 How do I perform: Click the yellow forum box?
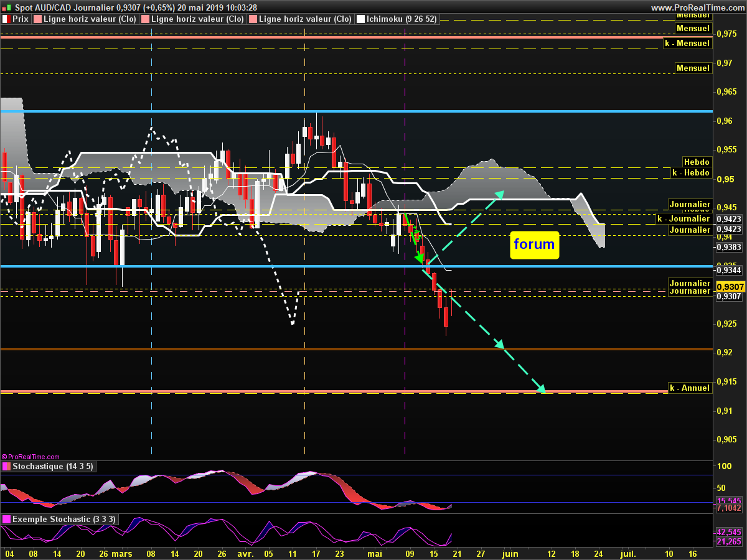[x=535, y=245]
